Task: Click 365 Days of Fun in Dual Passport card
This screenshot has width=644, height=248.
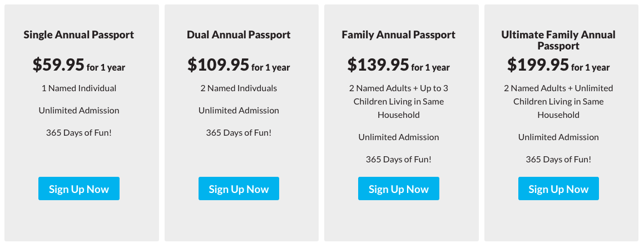Action: pos(239,132)
